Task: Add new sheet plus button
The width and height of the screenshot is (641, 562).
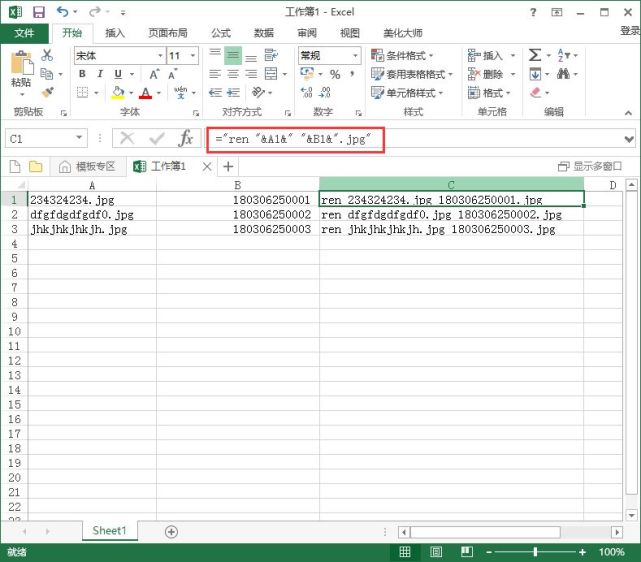Action: click(171, 532)
